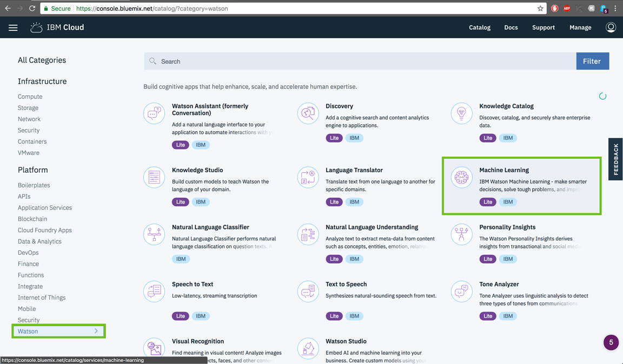Select the Storage category
The height and width of the screenshot is (364, 623).
tap(28, 108)
